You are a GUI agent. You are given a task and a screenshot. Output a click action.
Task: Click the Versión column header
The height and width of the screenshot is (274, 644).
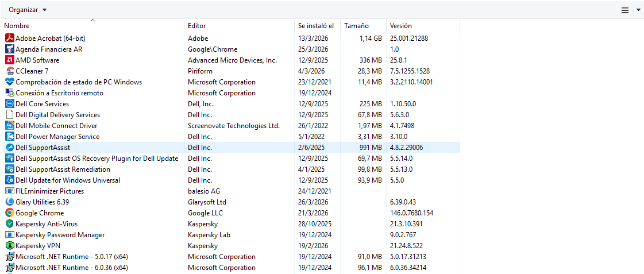click(400, 26)
